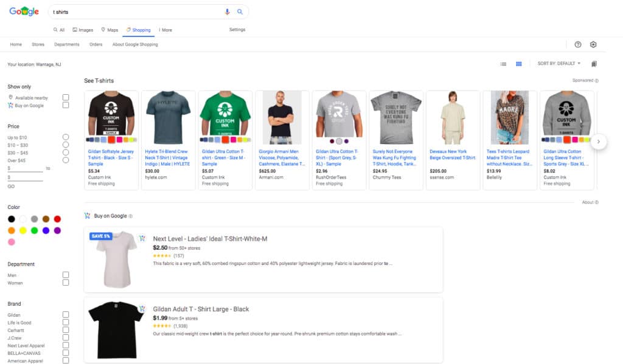Select the $10 – $30 price radio
The width and height of the screenshot is (623, 364).
(66, 145)
